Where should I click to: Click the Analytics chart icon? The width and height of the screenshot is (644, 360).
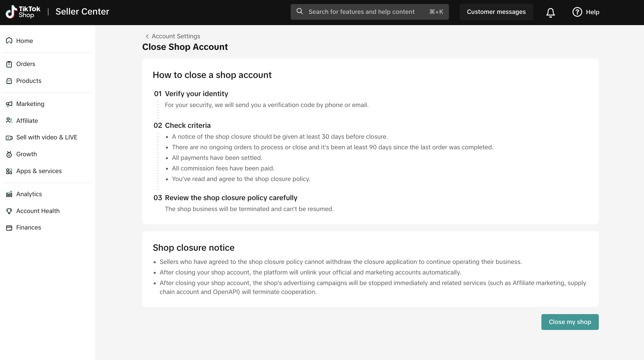[9, 194]
